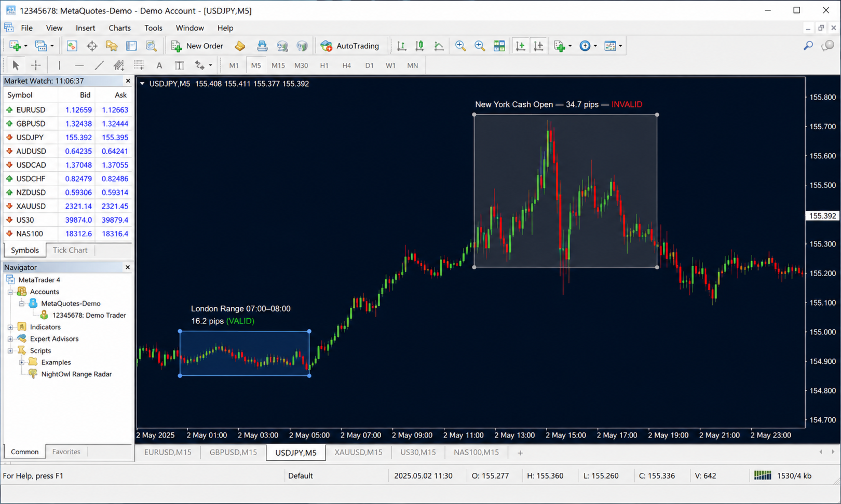Screen dimensions: 841x504
Task: Switch to the Tick Chart tab
Action: [x=70, y=250]
